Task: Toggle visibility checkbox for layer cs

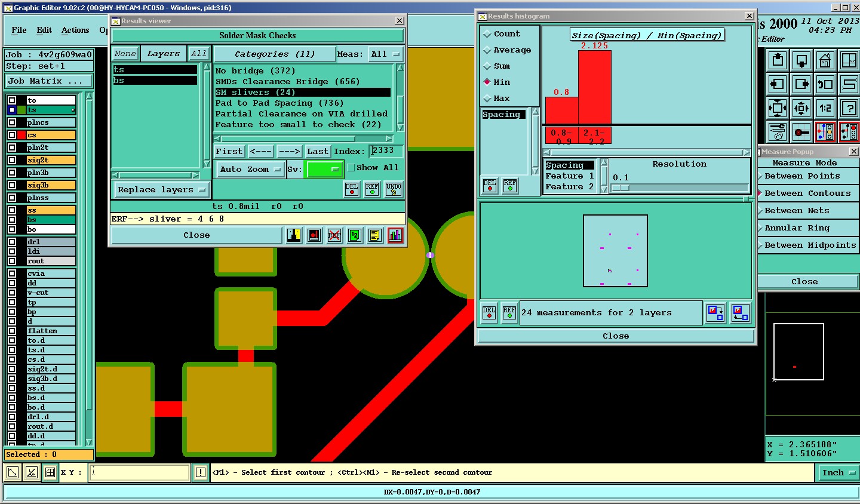Action: coord(12,135)
